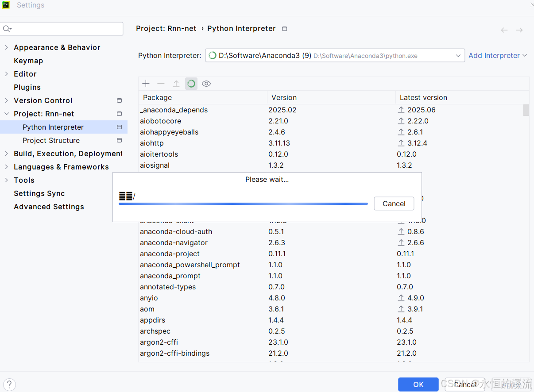Select the aioitertools package row
The height and width of the screenshot is (392, 534).
(x=331, y=154)
